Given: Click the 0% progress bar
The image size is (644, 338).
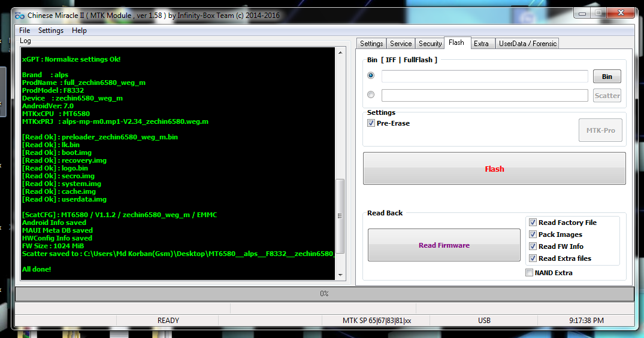Looking at the screenshot, I should [325, 294].
